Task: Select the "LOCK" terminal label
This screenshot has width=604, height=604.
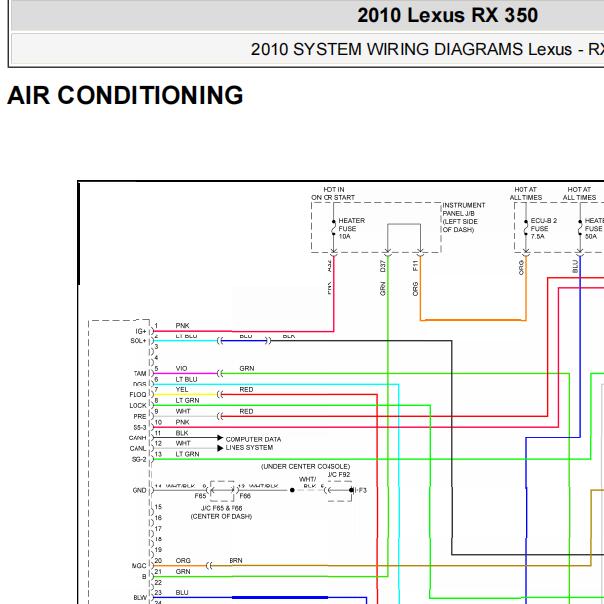Action: coord(138,406)
